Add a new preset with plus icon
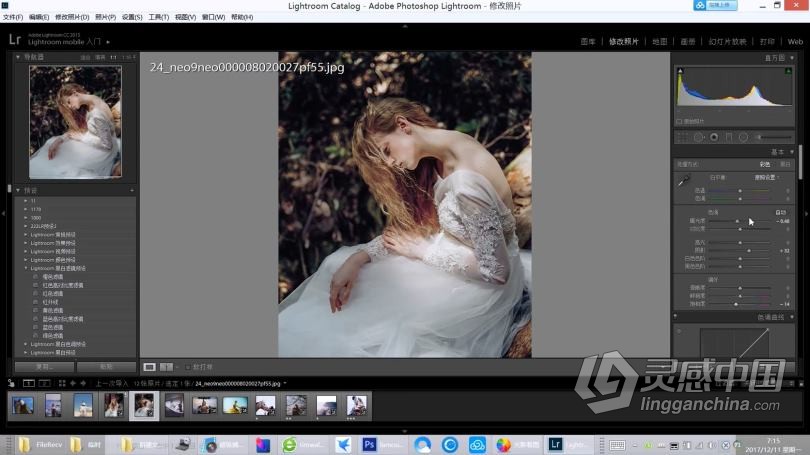This screenshot has height=455, width=810. pos(132,191)
